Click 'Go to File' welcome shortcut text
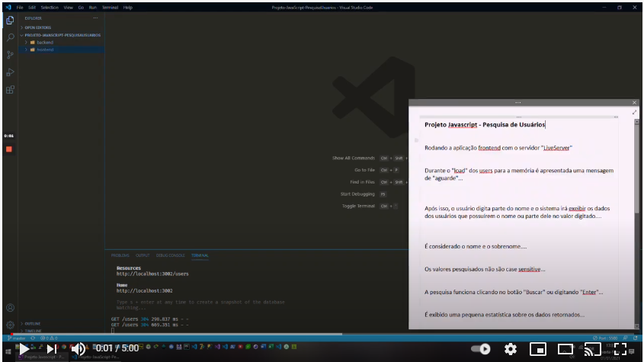Screen dimensions: 644x362 365,170
